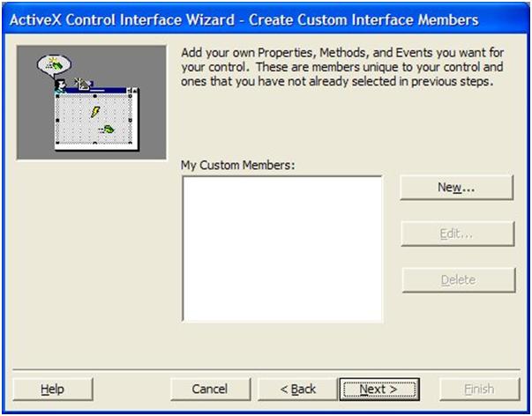Click the yellow lightning bolt icon
This screenshot has height=416, width=532.
point(96,112)
